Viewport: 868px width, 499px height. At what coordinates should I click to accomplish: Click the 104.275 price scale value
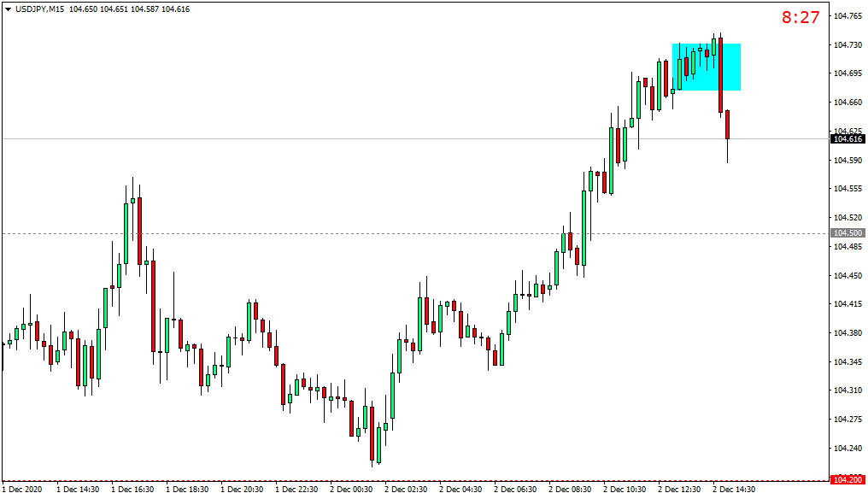pyautogui.click(x=848, y=420)
